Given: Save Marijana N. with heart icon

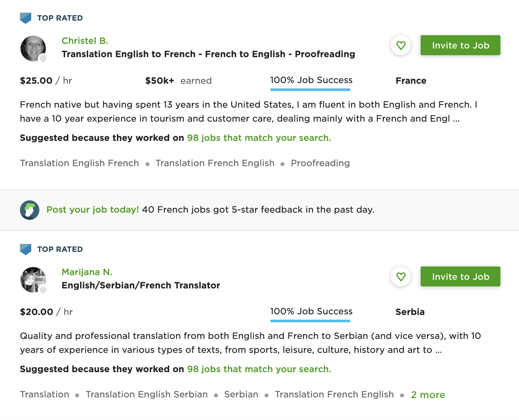Looking at the screenshot, I should pos(401,276).
